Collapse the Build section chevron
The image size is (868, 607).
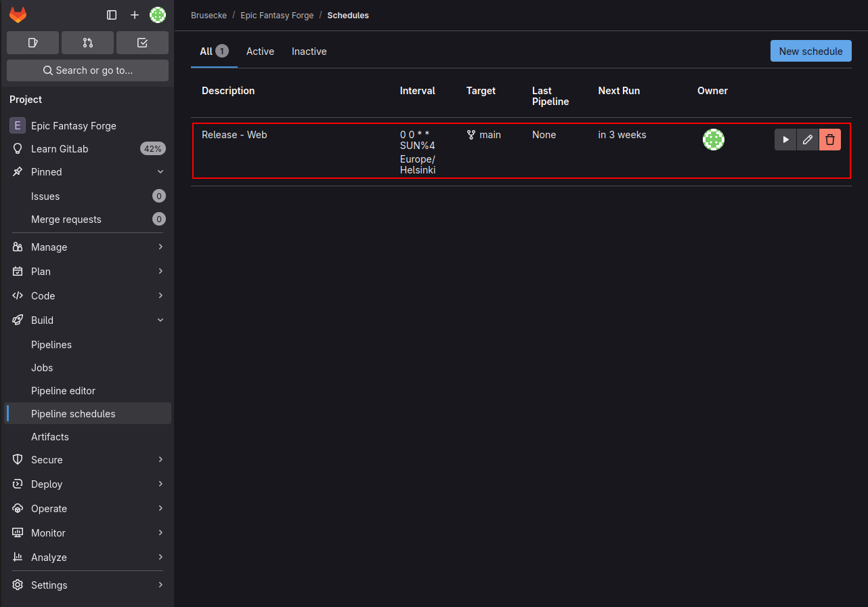pyautogui.click(x=160, y=320)
